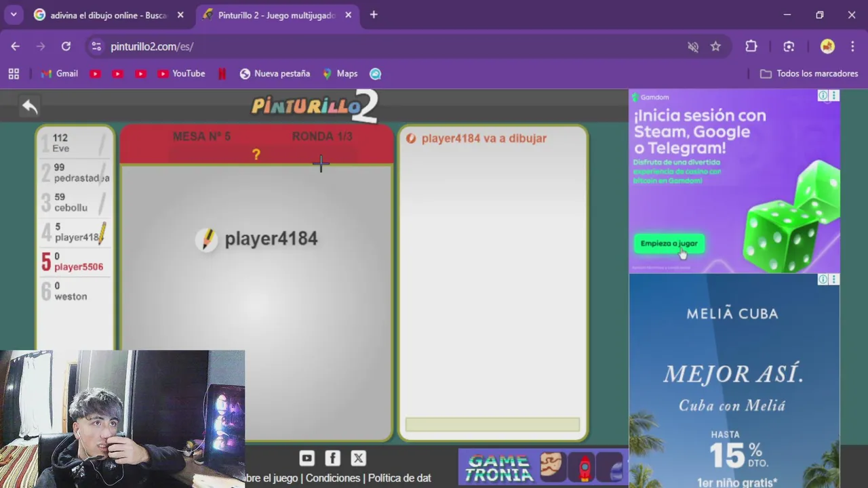Click the browser back navigation arrow
This screenshot has width=868, height=488.
15,46
